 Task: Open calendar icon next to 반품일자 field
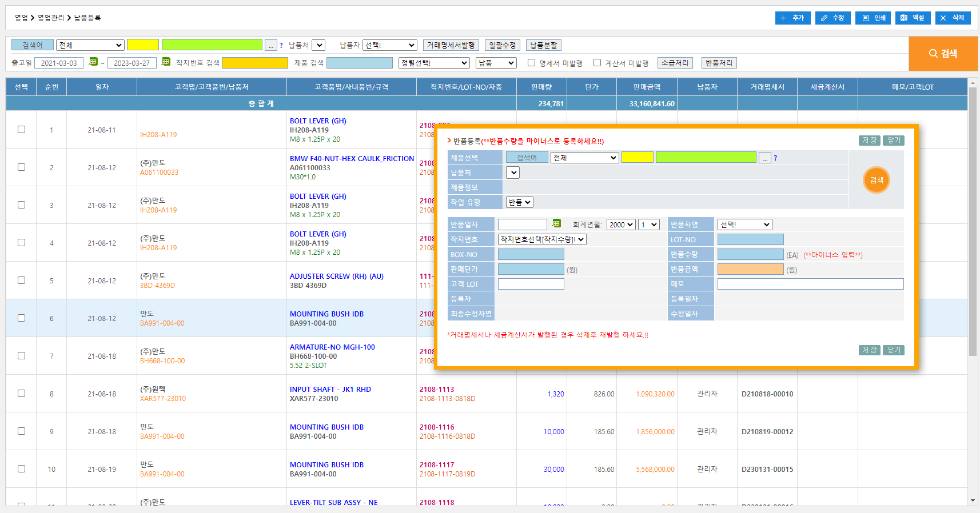click(556, 224)
